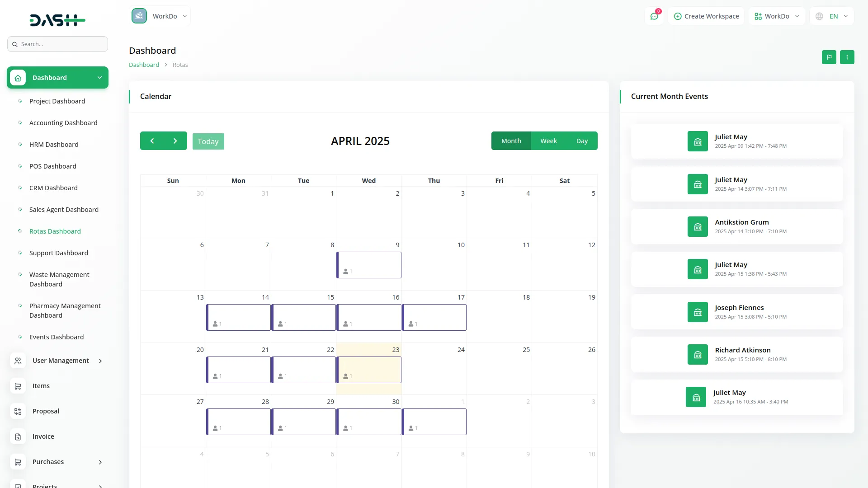Image resolution: width=868 pixels, height=488 pixels.
Task: Open the three-dot options menu button
Action: [x=847, y=57]
